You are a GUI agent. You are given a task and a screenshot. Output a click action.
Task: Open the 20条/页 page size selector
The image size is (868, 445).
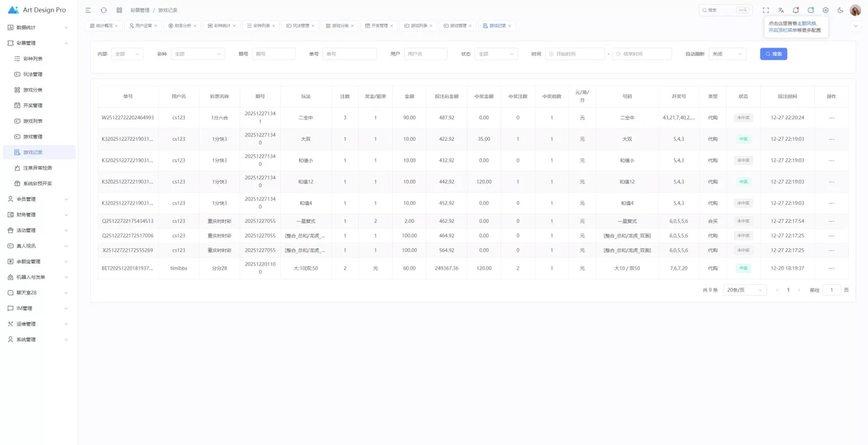point(744,290)
